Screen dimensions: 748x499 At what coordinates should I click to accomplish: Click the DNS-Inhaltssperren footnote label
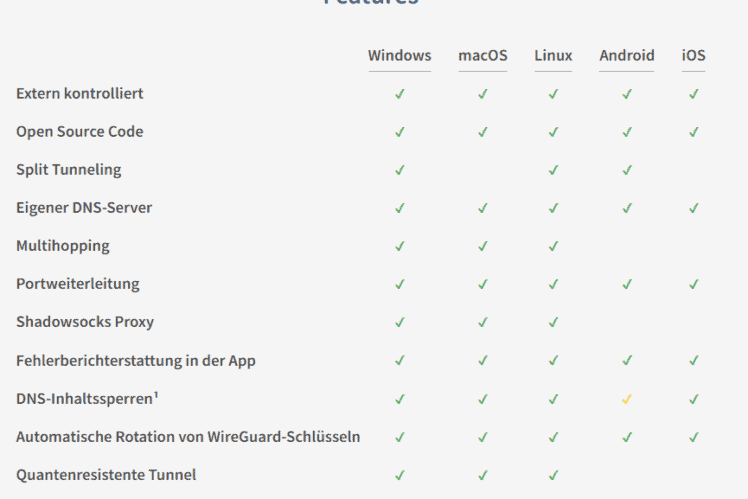pos(87,398)
